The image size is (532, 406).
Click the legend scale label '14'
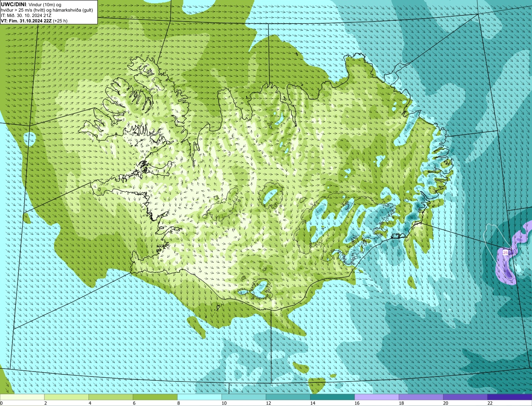tap(313, 403)
